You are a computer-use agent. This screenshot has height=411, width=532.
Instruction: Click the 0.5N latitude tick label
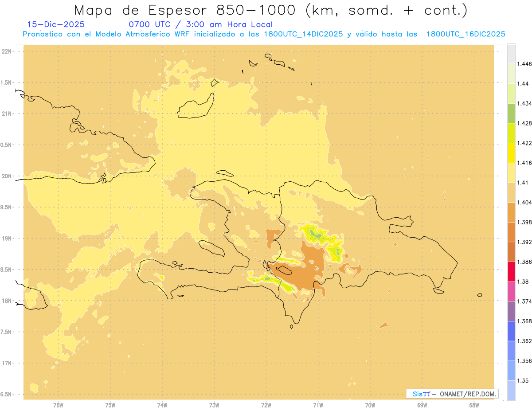6,145
